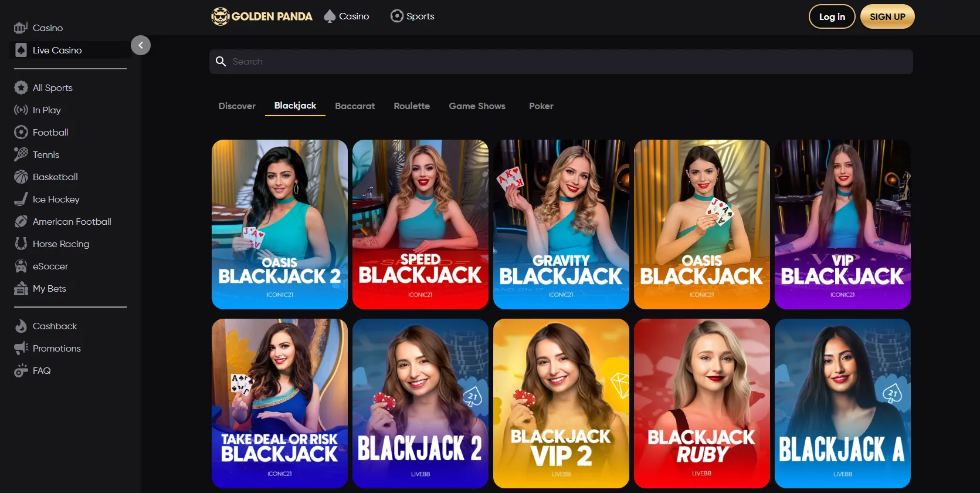Click the Football soccer ball icon
This screenshot has width=980, height=493.
point(21,132)
